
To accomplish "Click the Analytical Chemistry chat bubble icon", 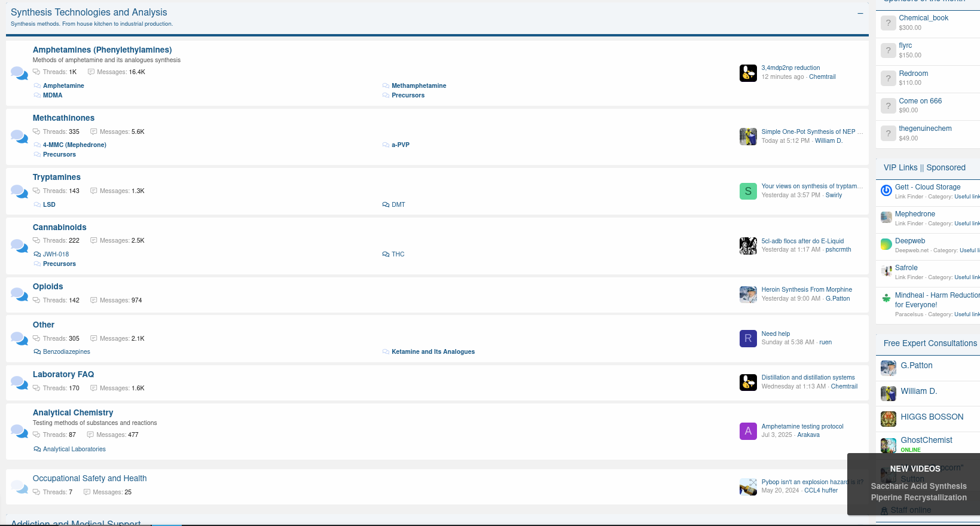I will pyautogui.click(x=20, y=431).
